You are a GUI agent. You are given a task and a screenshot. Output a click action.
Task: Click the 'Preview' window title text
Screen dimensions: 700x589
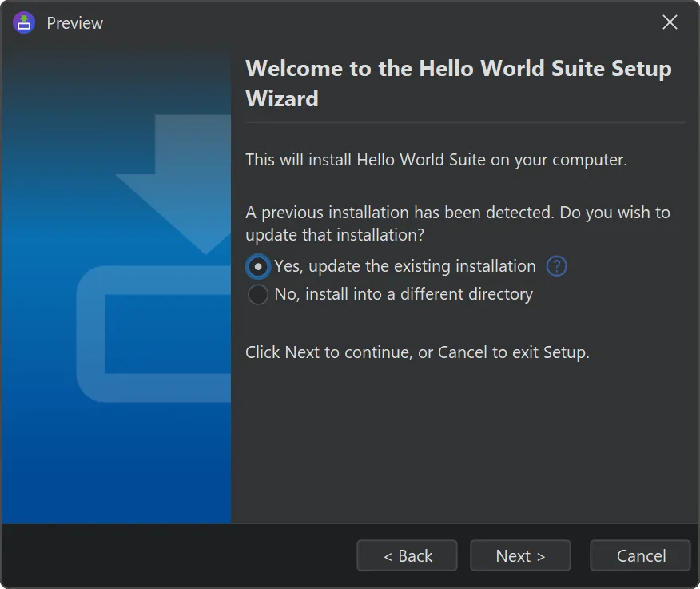click(x=75, y=23)
